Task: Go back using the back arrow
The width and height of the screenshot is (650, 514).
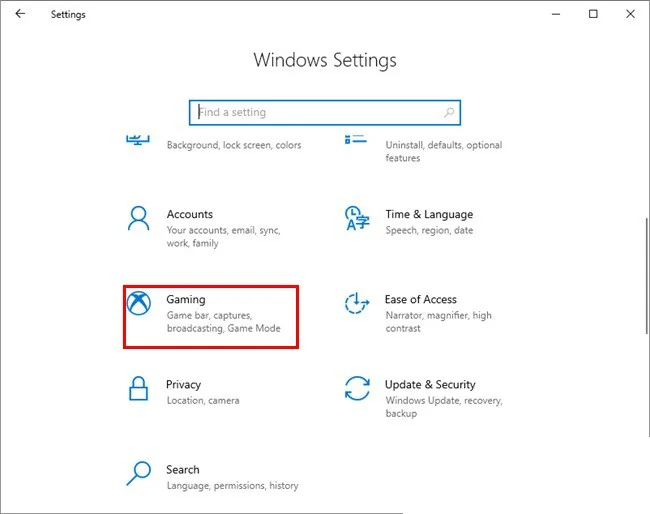Action: (20, 14)
